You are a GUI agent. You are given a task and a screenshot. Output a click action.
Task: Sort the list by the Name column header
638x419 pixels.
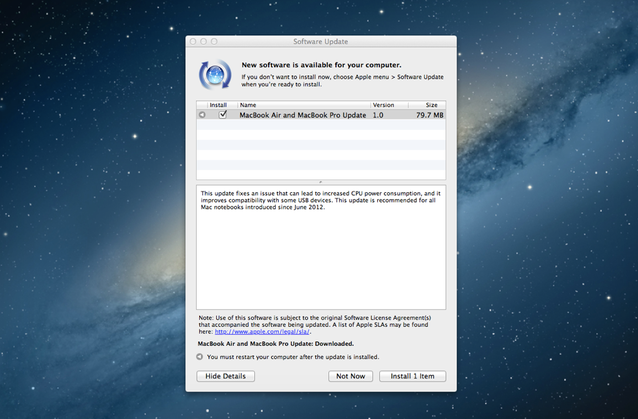[x=302, y=104]
